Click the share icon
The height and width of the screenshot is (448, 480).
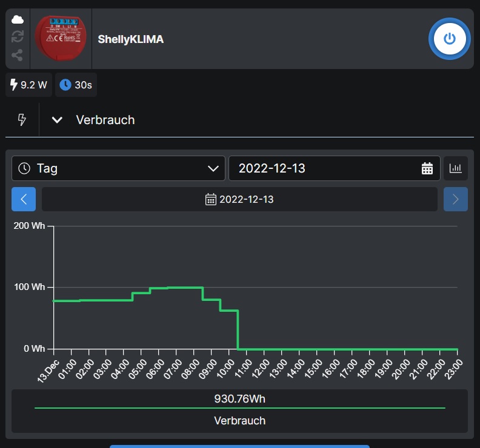coord(18,55)
